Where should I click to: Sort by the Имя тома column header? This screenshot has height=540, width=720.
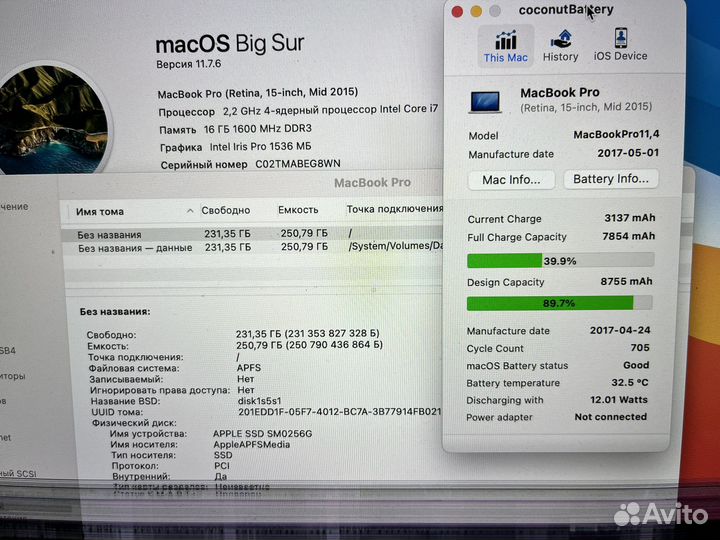(100, 212)
